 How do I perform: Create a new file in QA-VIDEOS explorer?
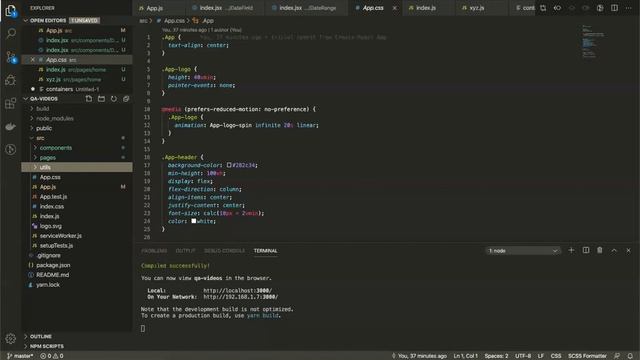coord(89,99)
